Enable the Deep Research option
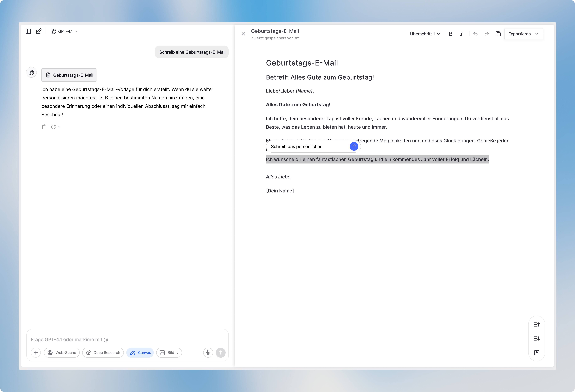 coord(103,352)
